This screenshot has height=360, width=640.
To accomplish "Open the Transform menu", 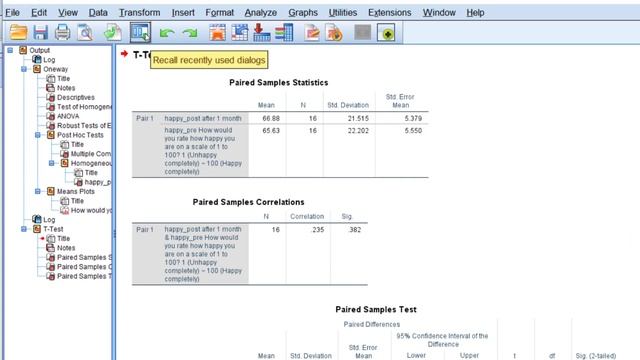I will coord(140,13).
